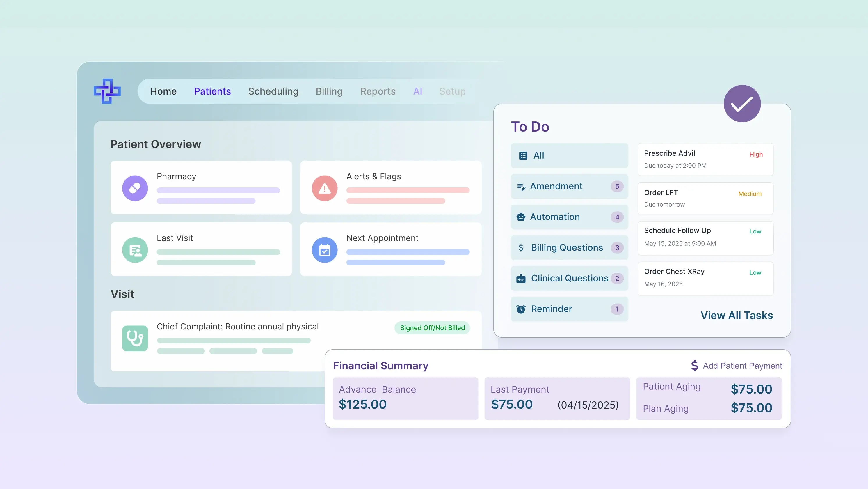
Task: Click the stethoscope visit icon
Action: (x=135, y=338)
